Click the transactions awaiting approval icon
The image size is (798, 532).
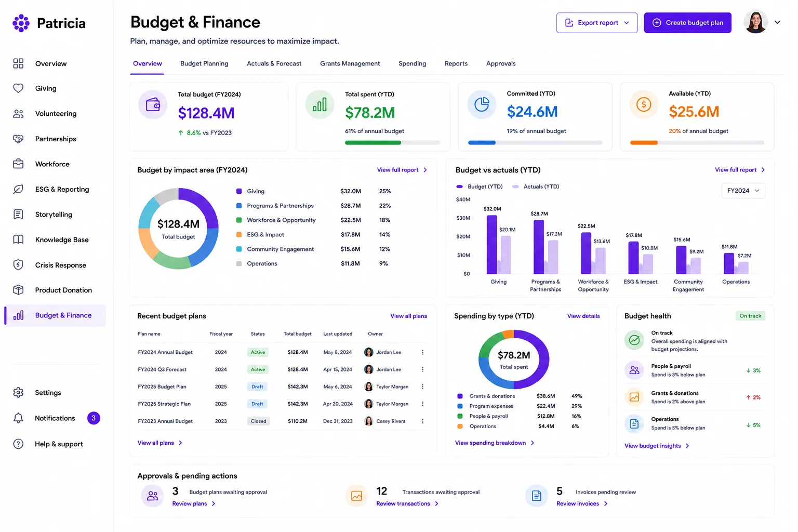coord(356,496)
